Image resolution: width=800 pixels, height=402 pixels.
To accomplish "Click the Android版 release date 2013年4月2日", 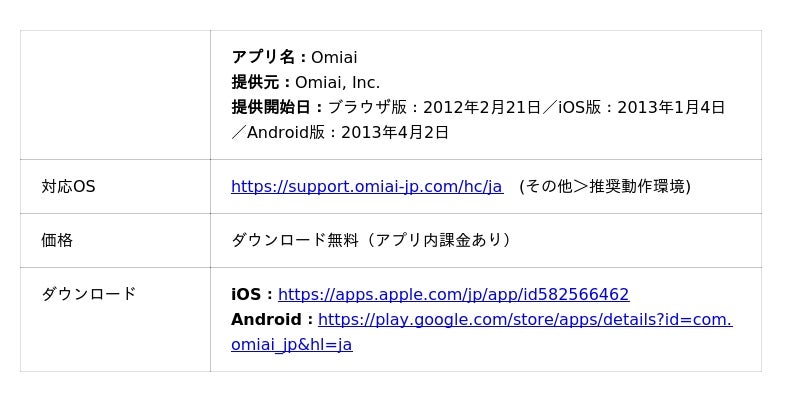I will point(394,133).
